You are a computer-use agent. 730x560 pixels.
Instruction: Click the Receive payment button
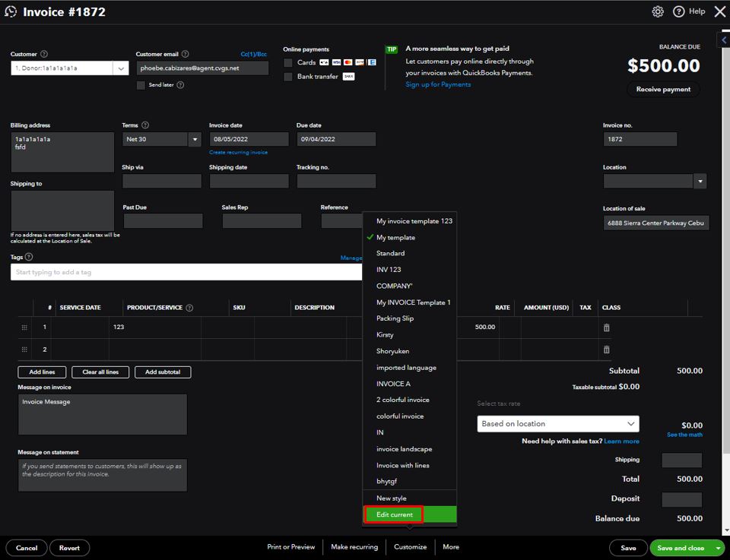pos(663,90)
